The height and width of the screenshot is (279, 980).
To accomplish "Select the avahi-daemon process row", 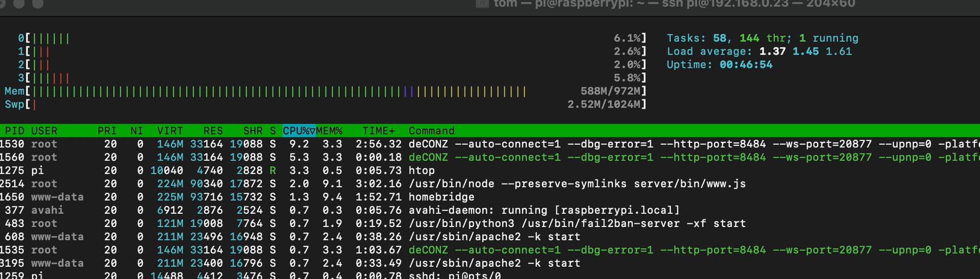I will pyautogui.click(x=544, y=210).
